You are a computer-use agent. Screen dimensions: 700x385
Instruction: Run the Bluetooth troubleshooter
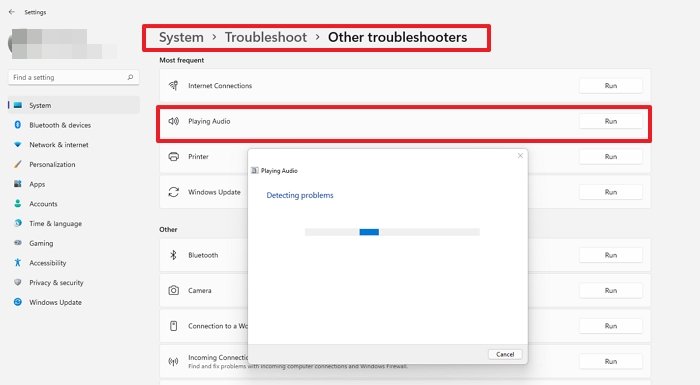coord(611,255)
